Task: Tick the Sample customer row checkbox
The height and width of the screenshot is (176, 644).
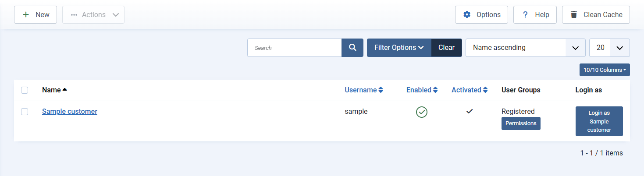Action: pos(25,112)
